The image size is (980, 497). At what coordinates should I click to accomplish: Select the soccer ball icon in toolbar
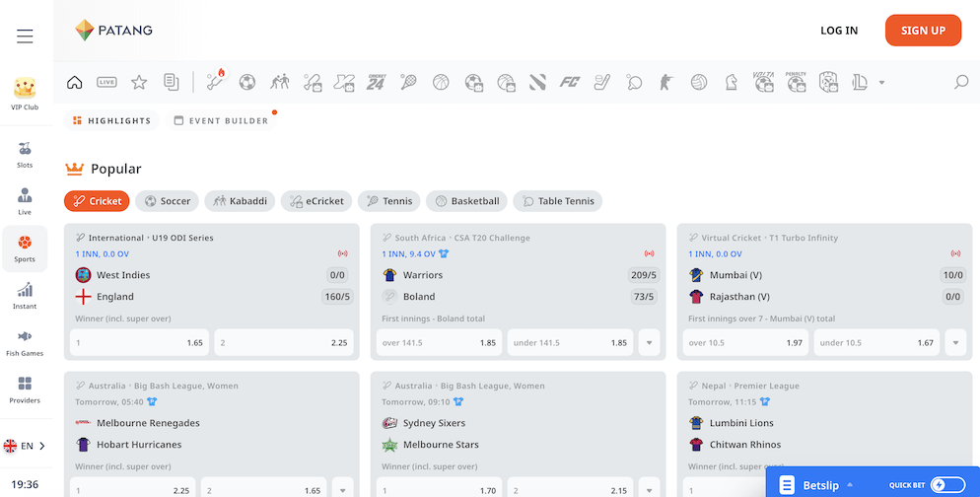[x=247, y=82]
